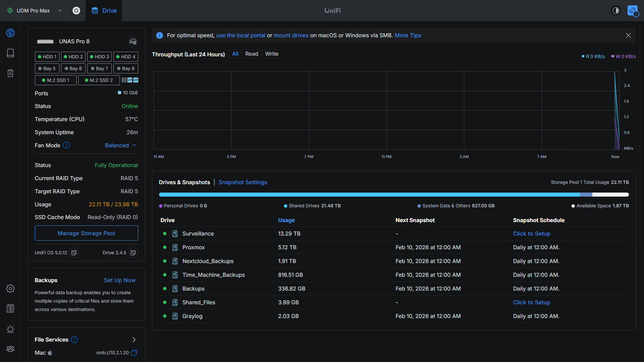
Task: Select the empty Bay 5 slot
Action: [x=47, y=68]
